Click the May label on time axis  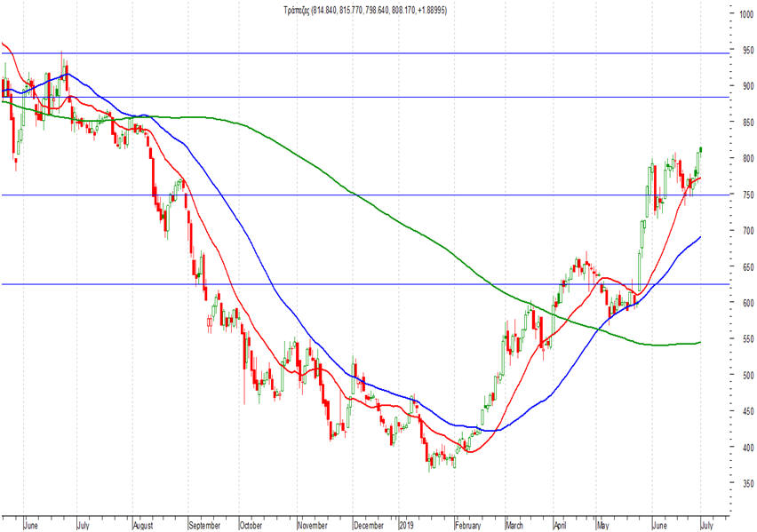click(602, 525)
